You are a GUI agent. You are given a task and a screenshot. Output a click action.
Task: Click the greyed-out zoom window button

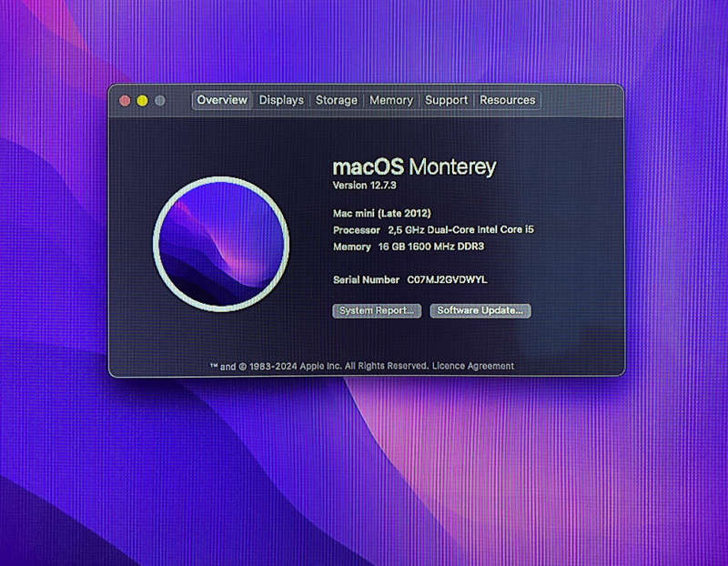tap(160, 101)
